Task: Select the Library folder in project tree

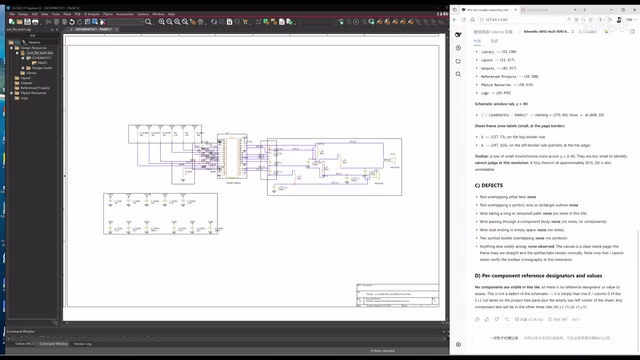Action: pos(29,73)
